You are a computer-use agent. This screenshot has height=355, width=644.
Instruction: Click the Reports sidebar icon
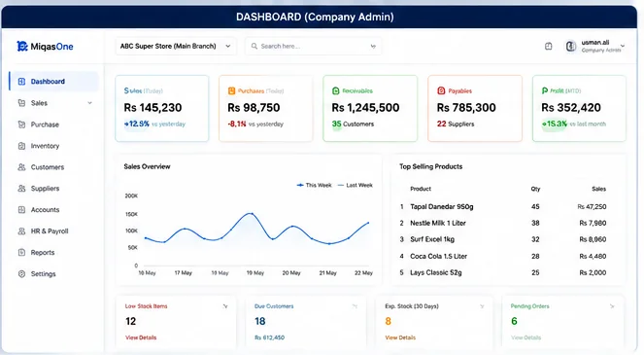(x=21, y=252)
